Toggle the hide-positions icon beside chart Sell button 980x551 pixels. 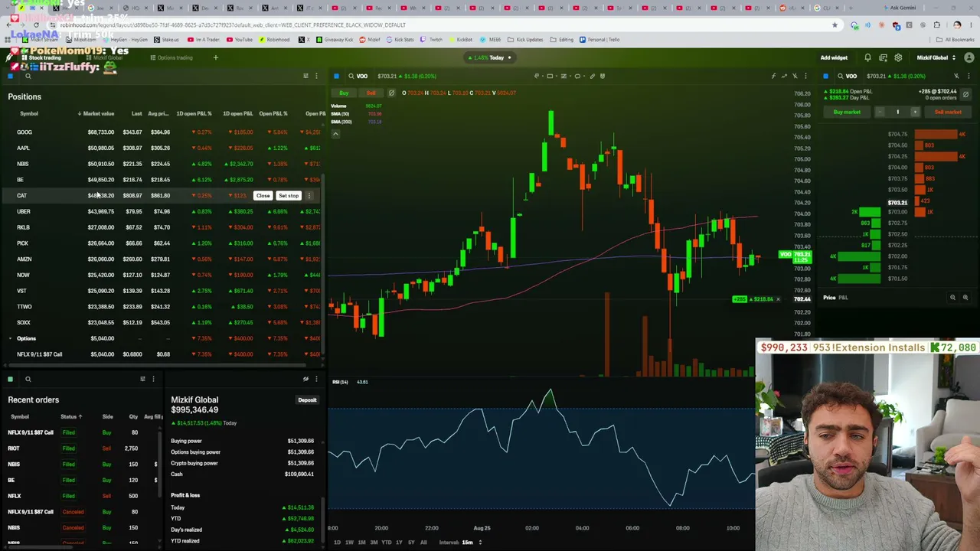click(391, 93)
